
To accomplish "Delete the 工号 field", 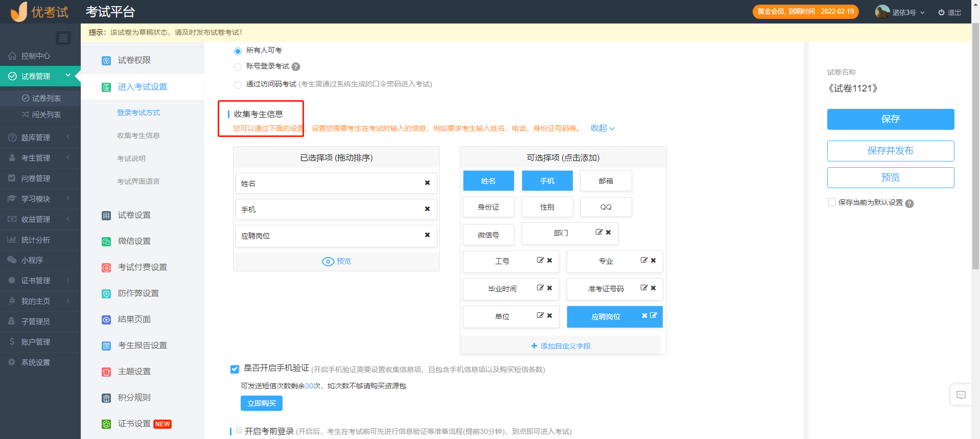I will point(550,260).
